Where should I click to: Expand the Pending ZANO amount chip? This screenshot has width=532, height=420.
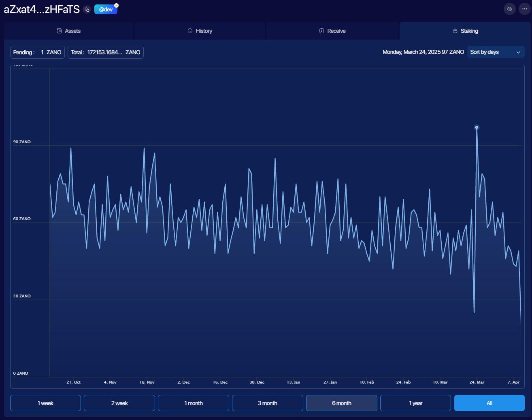tap(37, 52)
